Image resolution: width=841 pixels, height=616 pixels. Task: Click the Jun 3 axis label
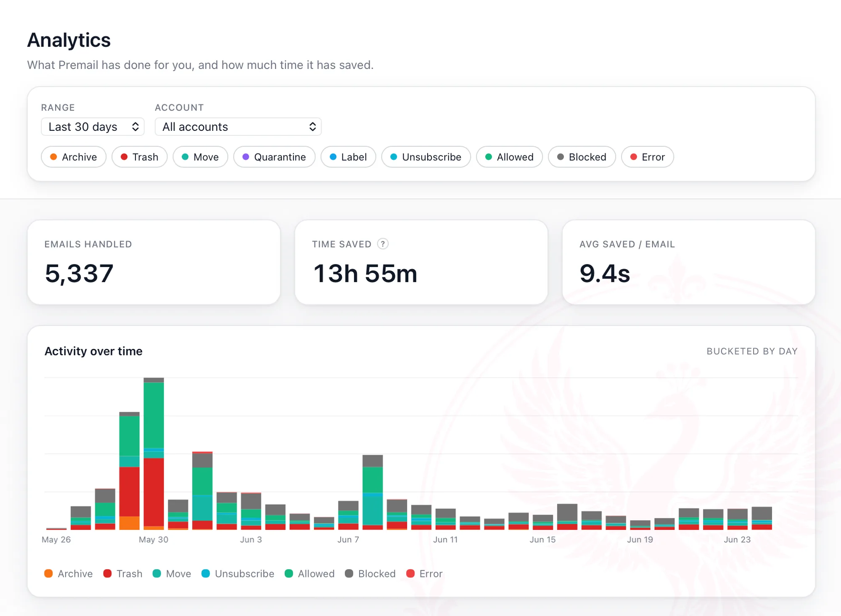pyautogui.click(x=251, y=539)
